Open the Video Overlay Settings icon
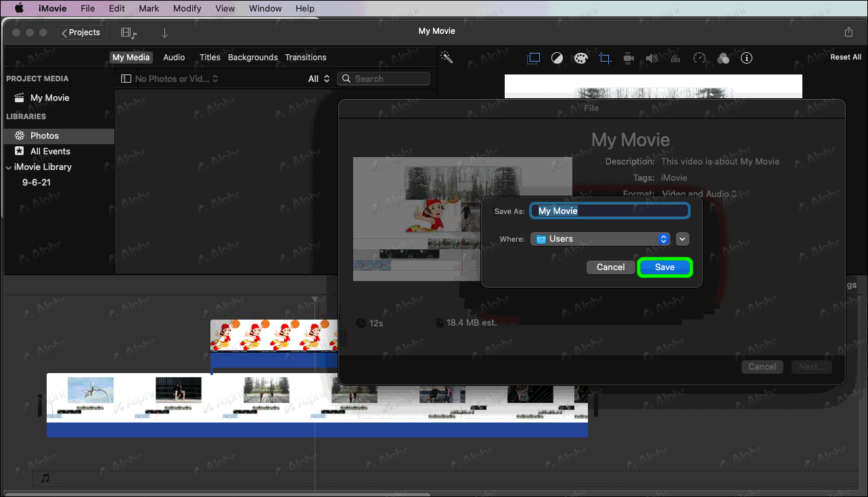 click(x=533, y=58)
